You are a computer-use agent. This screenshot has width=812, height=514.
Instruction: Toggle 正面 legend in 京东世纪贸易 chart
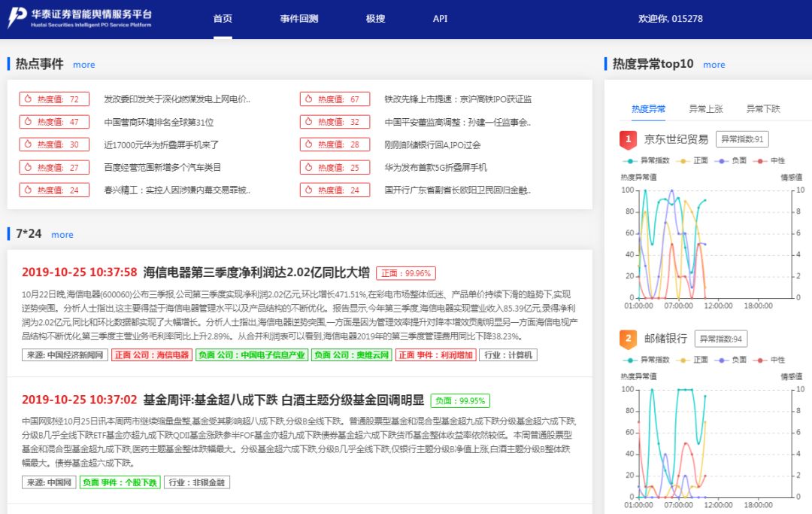(692, 160)
